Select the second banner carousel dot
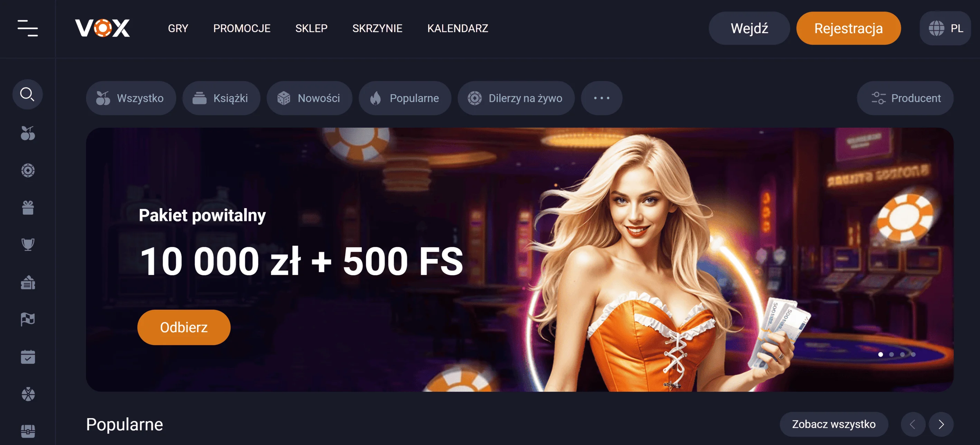Image resolution: width=980 pixels, height=445 pixels. point(891,354)
